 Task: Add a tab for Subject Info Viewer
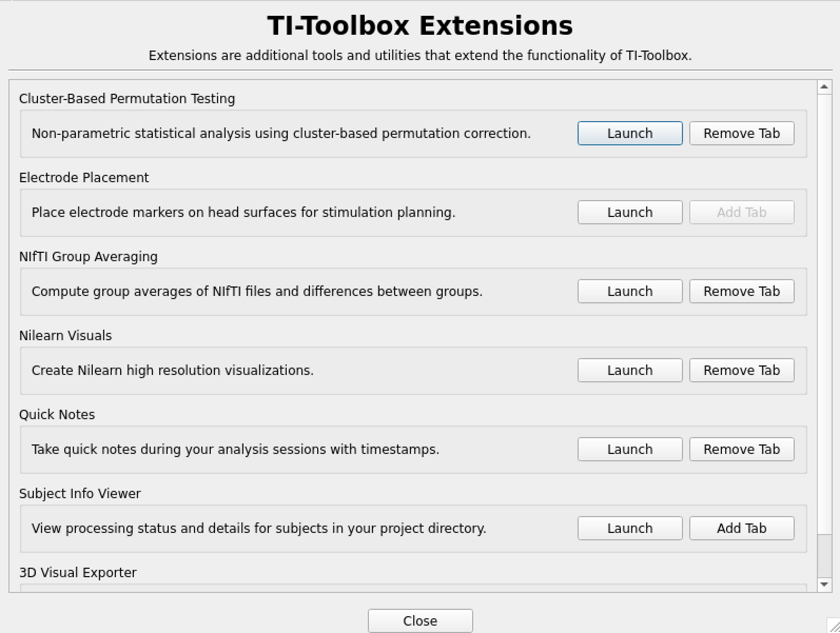click(741, 528)
